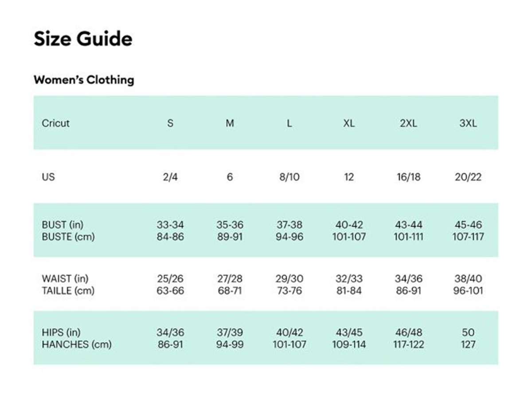
Task: Select the S size column header
Action: (170, 124)
